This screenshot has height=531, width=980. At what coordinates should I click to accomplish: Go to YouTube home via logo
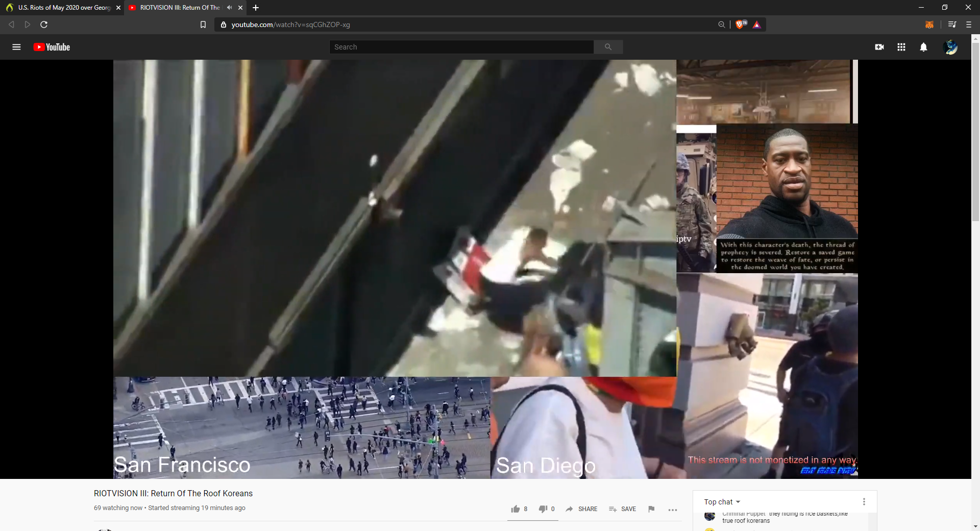tap(52, 47)
